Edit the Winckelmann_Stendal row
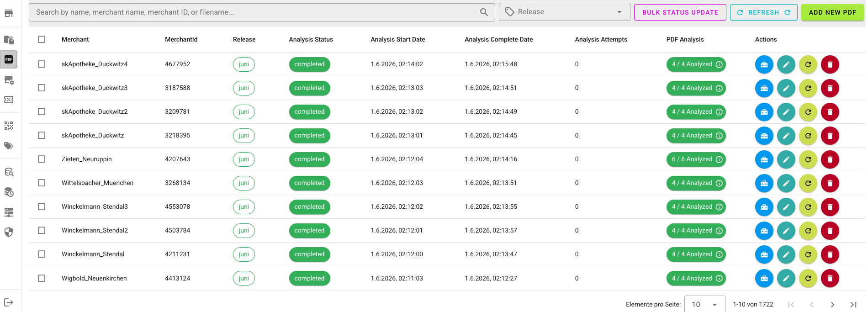The image size is (868, 312). (x=786, y=254)
